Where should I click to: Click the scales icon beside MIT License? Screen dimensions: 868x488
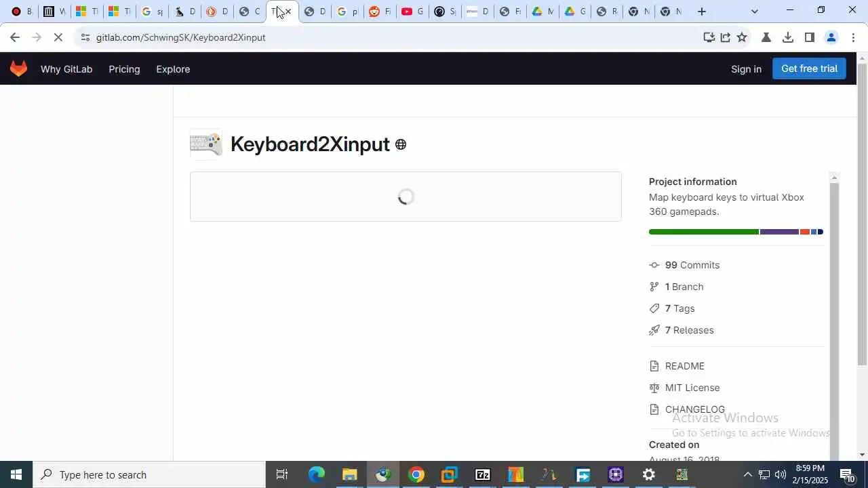click(x=654, y=388)
